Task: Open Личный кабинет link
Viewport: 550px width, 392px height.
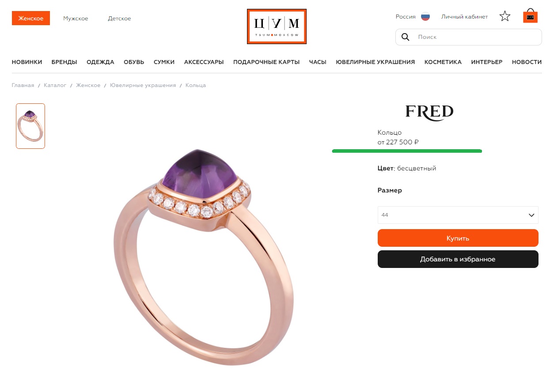Action: click(464, 17)
